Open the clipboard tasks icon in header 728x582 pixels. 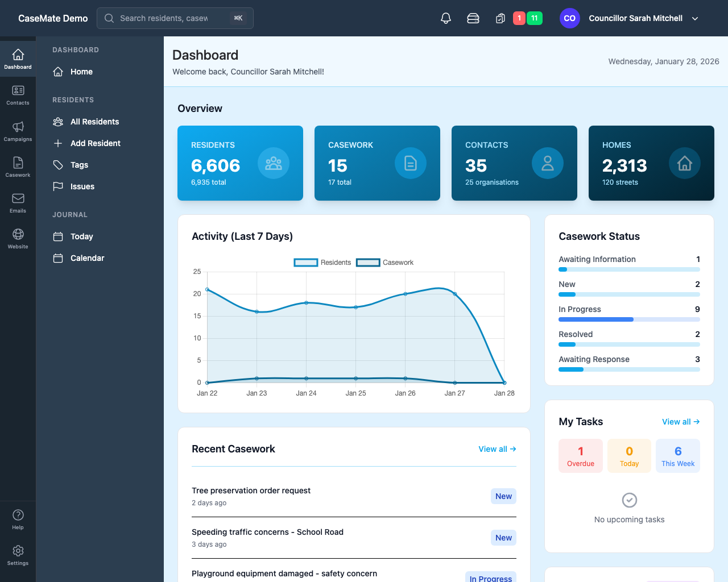pos(500,18)
